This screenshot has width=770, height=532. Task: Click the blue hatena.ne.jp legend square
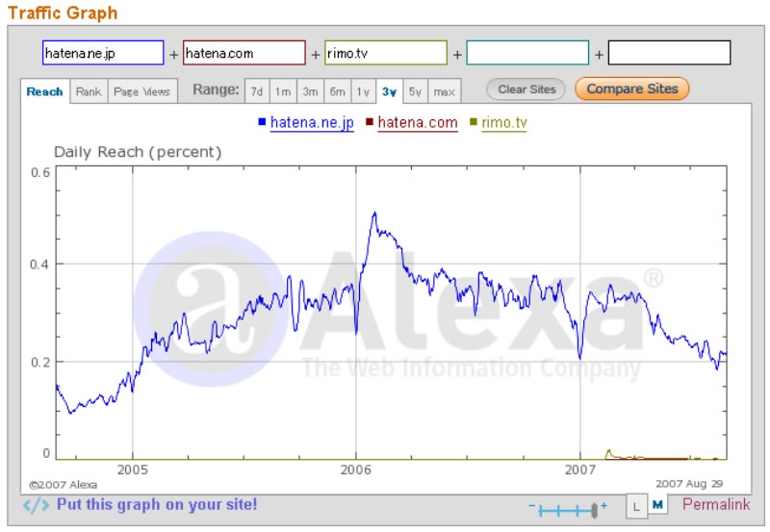pos(262,122)
